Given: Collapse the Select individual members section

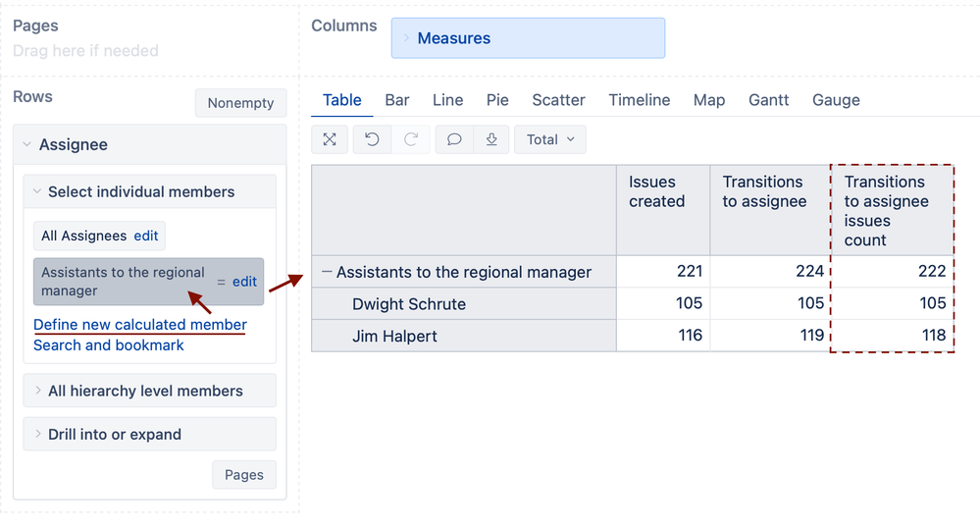Looking at the screenshot, I should pyautogui.click(x=37, y=192).
